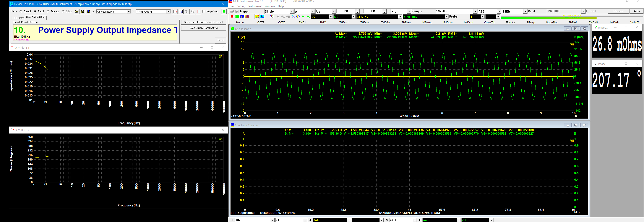Switch to the LCR Meter tab
This screenshot has height=222, width=644.
(18, 18)
